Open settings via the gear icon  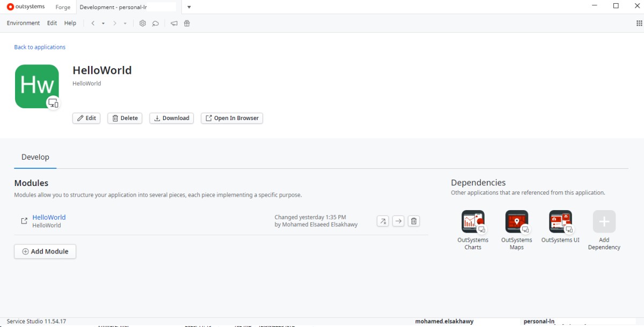pyautogui.click(x=142, y=23)
